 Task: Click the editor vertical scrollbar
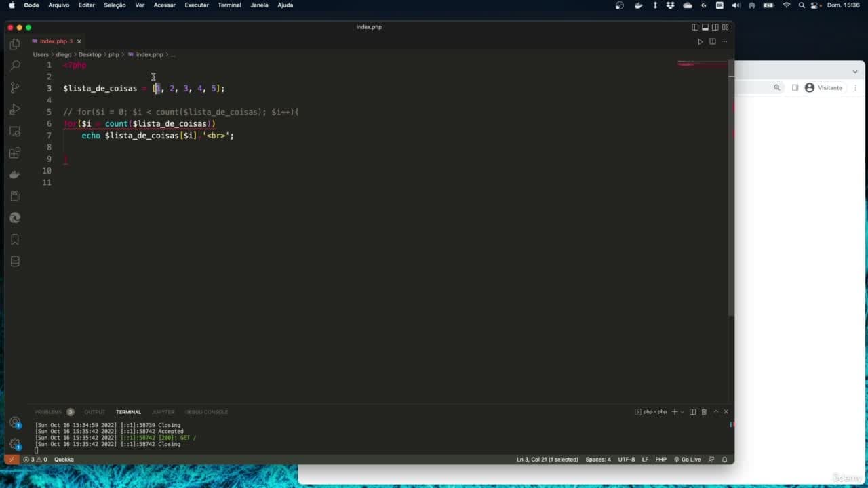(x=731, y=188)
